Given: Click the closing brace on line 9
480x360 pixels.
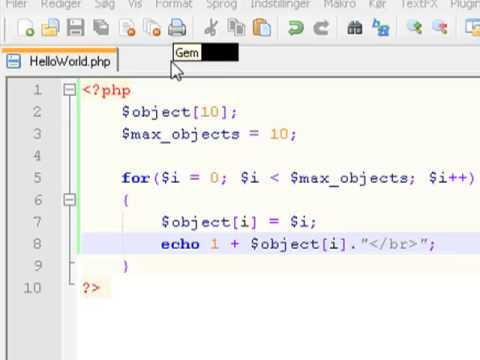Looking at the screenshot, I should [125, 266].
